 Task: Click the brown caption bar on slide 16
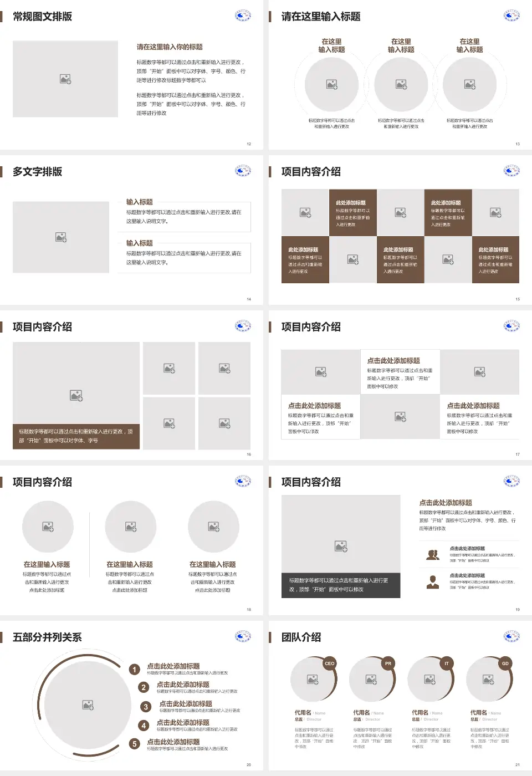[76, 436]
